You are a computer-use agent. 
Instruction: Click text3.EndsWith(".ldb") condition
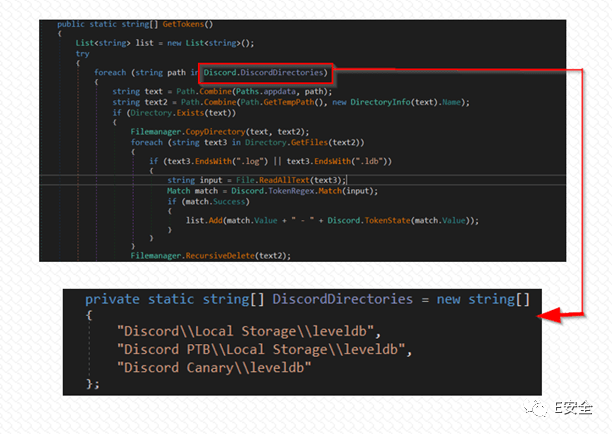click(337, 161)
